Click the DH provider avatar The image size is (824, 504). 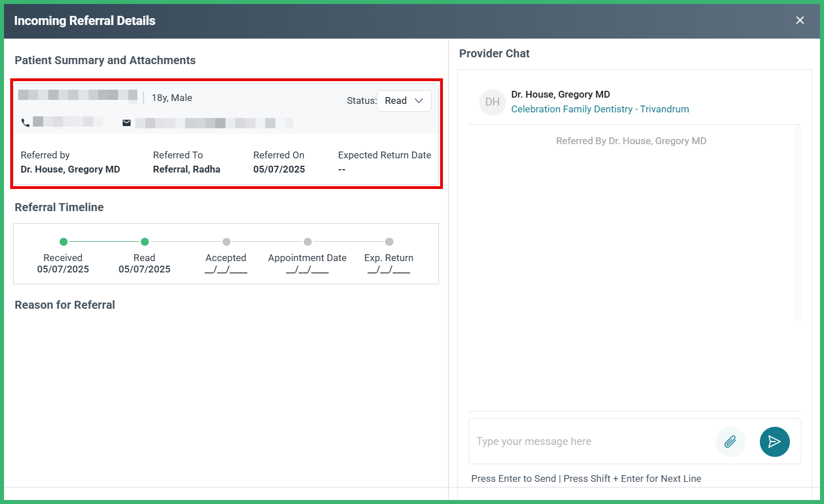point(492,102)
